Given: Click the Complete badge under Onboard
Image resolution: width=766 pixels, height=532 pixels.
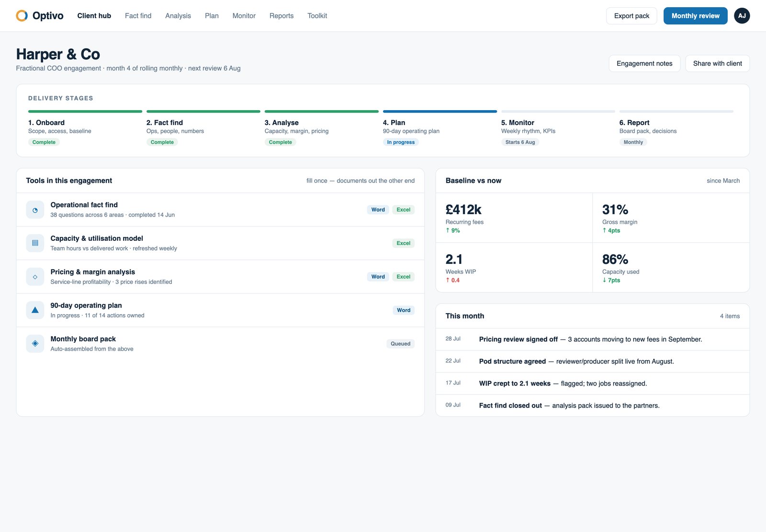Looking at the screenshot, I should (44, 142).
